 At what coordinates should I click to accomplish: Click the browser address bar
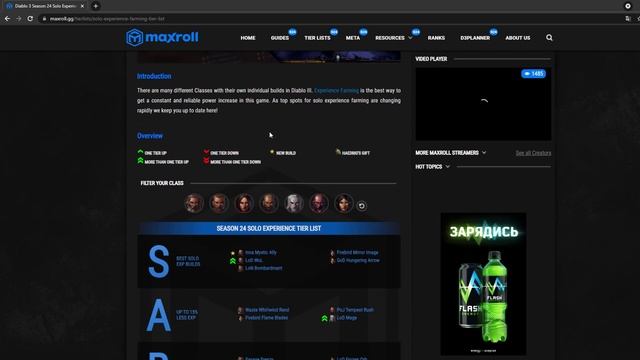tap(327, 19)
